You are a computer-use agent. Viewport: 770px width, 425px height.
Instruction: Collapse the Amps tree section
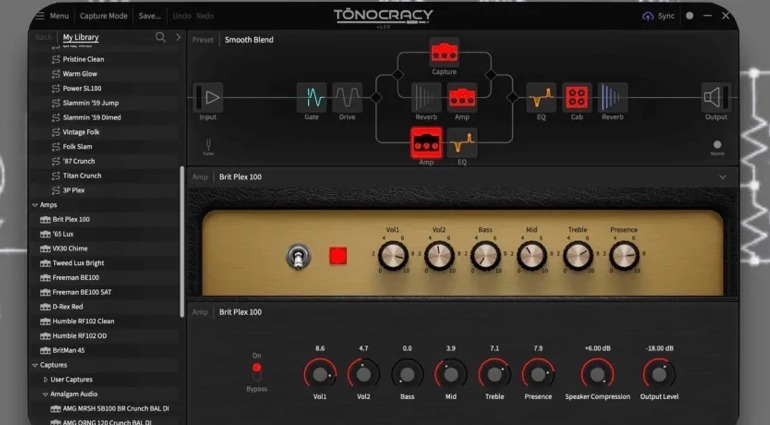pos(35,205)
